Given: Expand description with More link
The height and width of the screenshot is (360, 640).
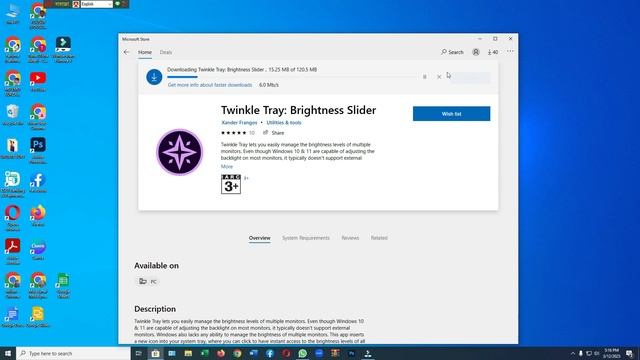Looking at the screenshot, I should (x=227, y=167).
